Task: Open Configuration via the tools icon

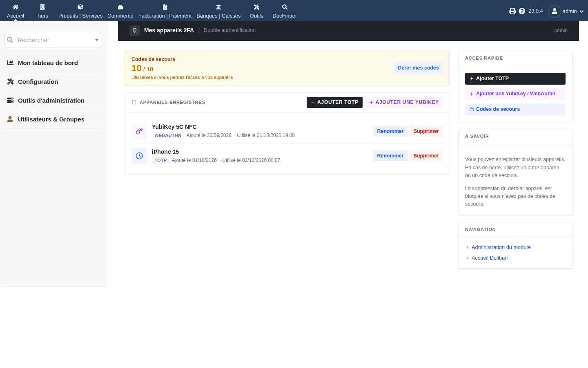Action: [11, 82]
